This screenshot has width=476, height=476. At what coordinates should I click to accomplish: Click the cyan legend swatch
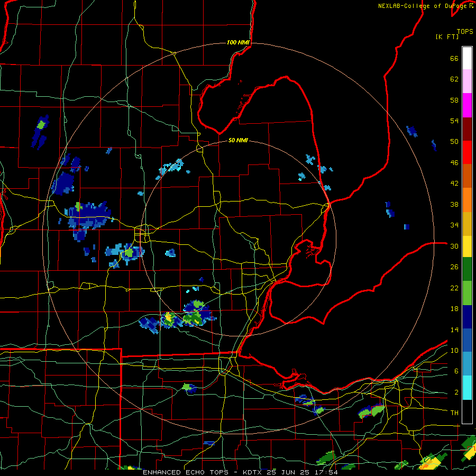467,387
